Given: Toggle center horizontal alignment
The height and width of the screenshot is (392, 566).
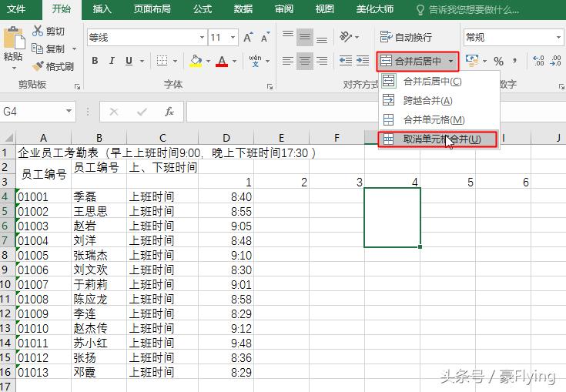Looking at the screenshot, I should click(305, 61).
